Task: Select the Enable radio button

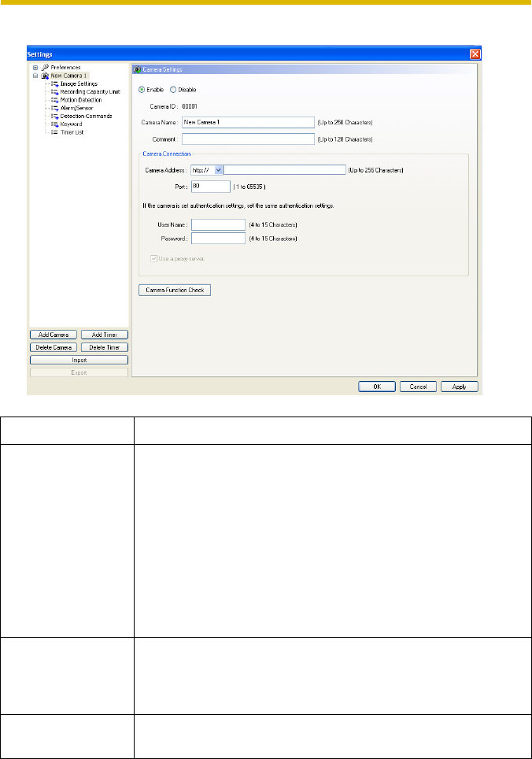Action: pyautogui.click(x=142, y=90)
